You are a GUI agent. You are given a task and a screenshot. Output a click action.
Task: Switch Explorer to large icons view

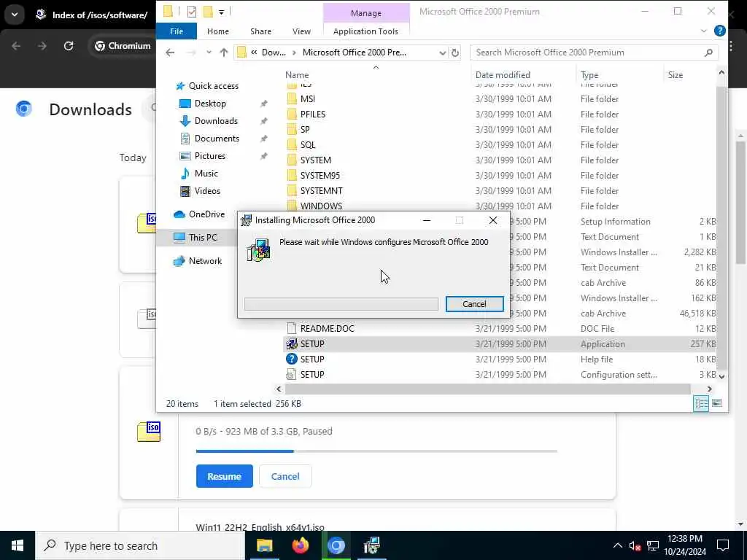click(717, 404)
